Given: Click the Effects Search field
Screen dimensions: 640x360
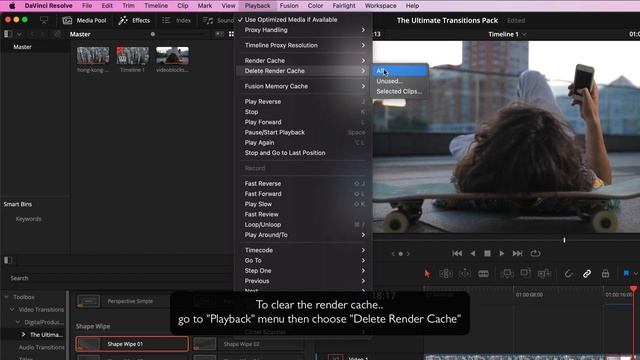Looking at the screenshot, I should 118,278.
